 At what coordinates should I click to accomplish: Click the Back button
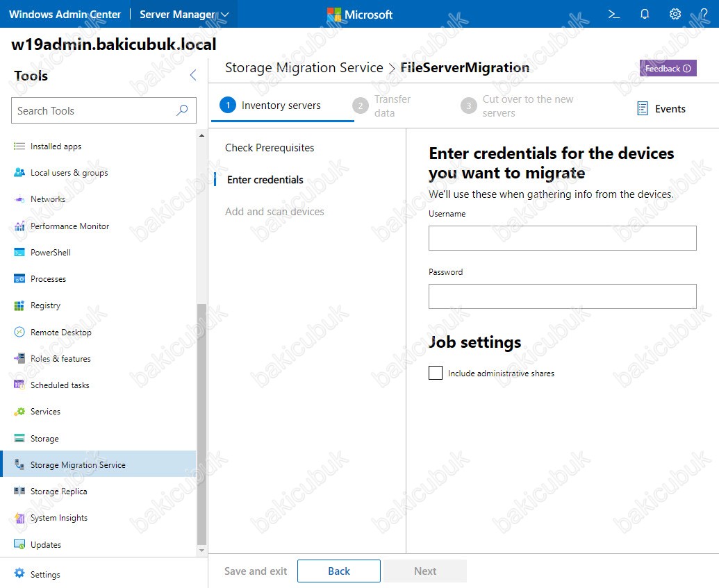point(339,571)
